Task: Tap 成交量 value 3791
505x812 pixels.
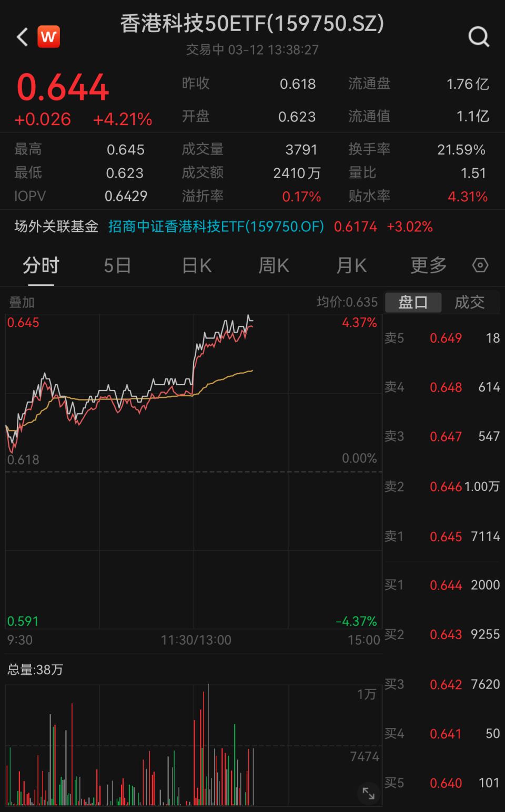Action: point(301,150)
